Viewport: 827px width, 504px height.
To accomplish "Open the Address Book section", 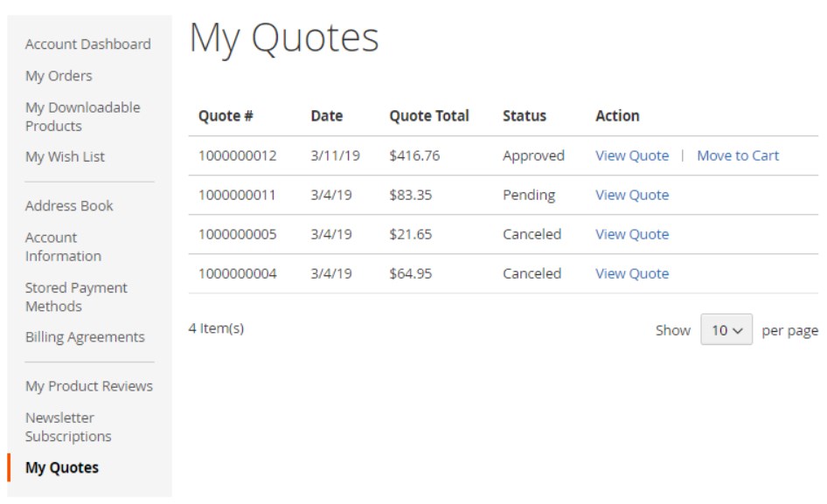I will click(69, 205).
